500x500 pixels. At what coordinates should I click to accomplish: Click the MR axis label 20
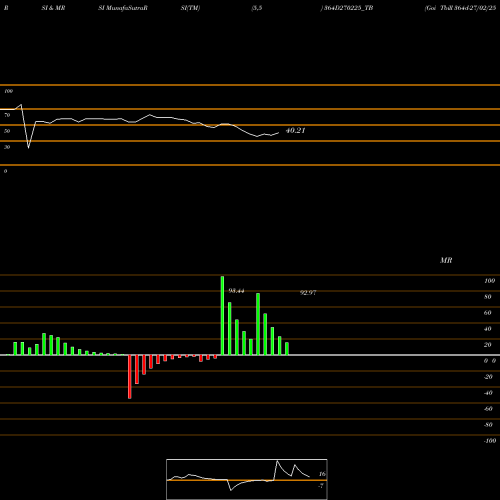488,345
